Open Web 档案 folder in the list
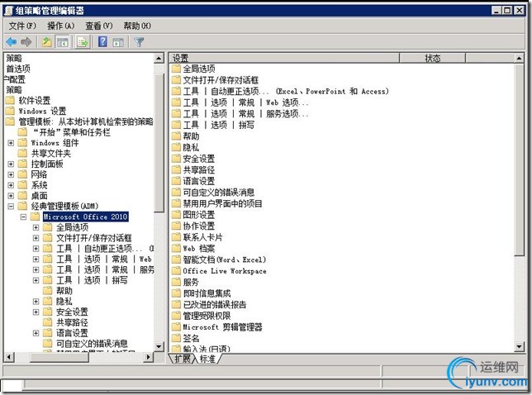This screenshot has height=395, width=532. (x=199, y=249)
